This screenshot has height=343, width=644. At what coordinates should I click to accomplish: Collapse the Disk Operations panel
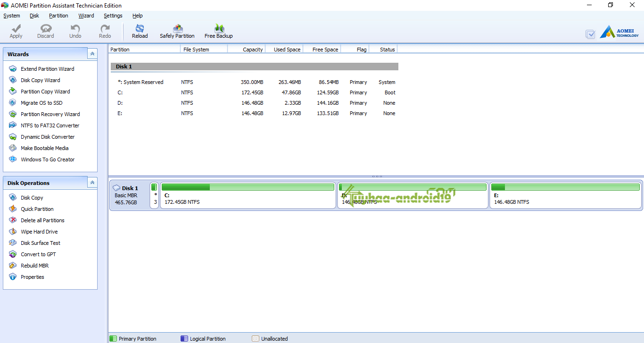point(92,183)
